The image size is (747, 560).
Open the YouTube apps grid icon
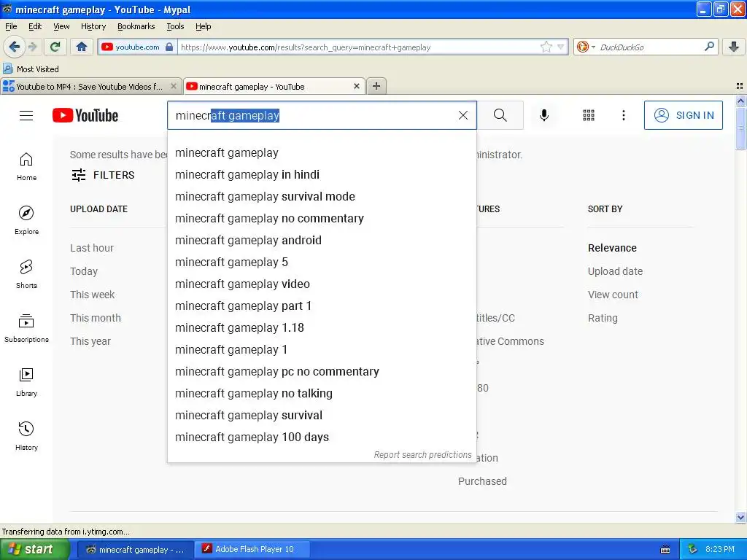(589, 115)
